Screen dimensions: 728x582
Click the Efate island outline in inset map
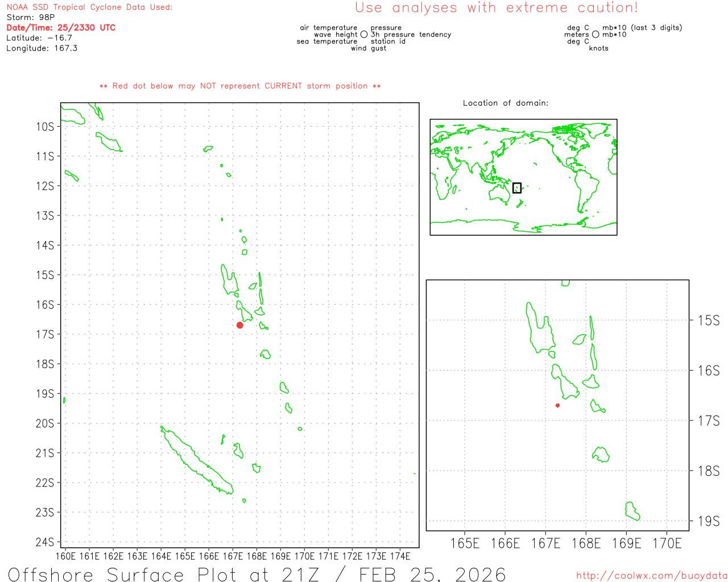click(x=600, y=455)
